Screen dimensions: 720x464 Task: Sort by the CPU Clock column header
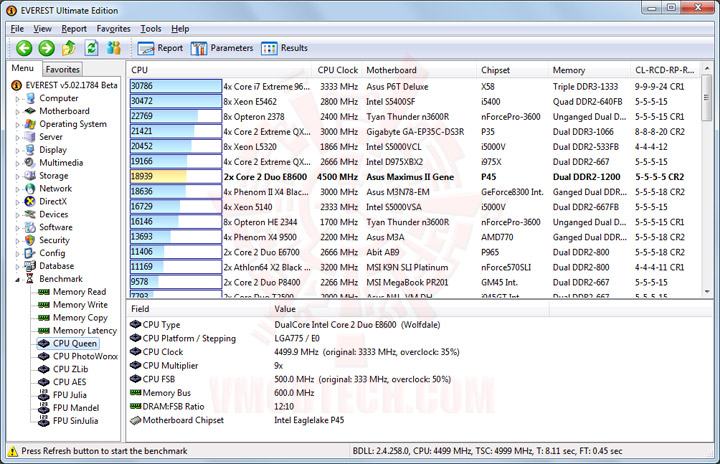338,70
